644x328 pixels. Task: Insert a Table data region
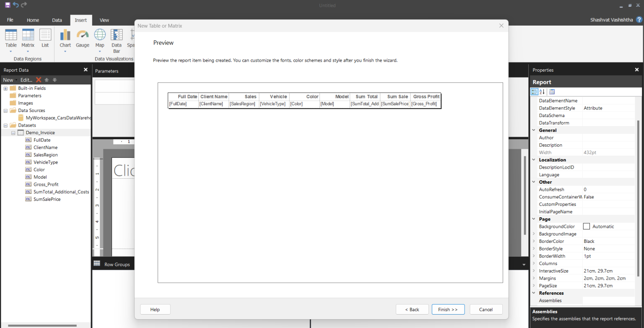tap(11, 40)
